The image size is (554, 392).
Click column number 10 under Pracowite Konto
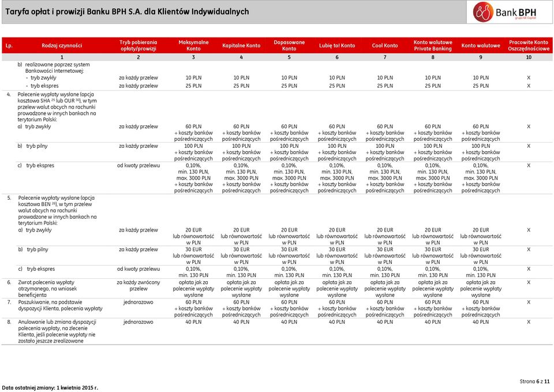(529, 57)
